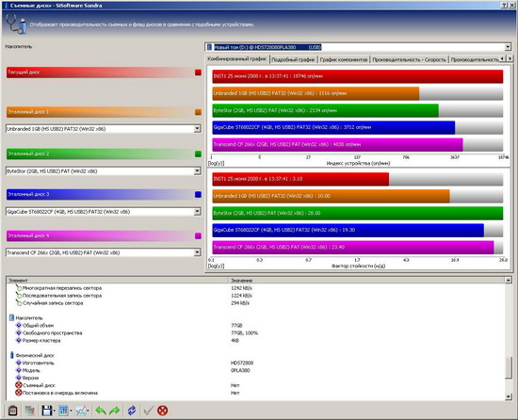Click the module options icon in bottom toolbar
Screen dimensions: 518x420
[x=12, y=411]
